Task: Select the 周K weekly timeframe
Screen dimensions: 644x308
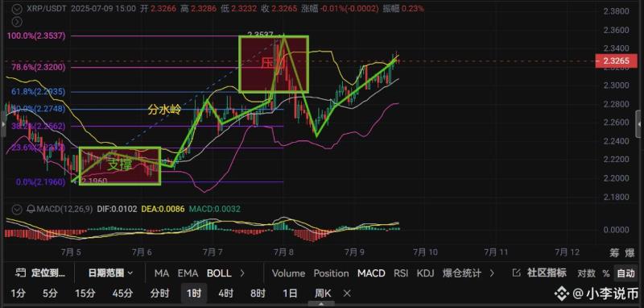Action: point(323,293)
